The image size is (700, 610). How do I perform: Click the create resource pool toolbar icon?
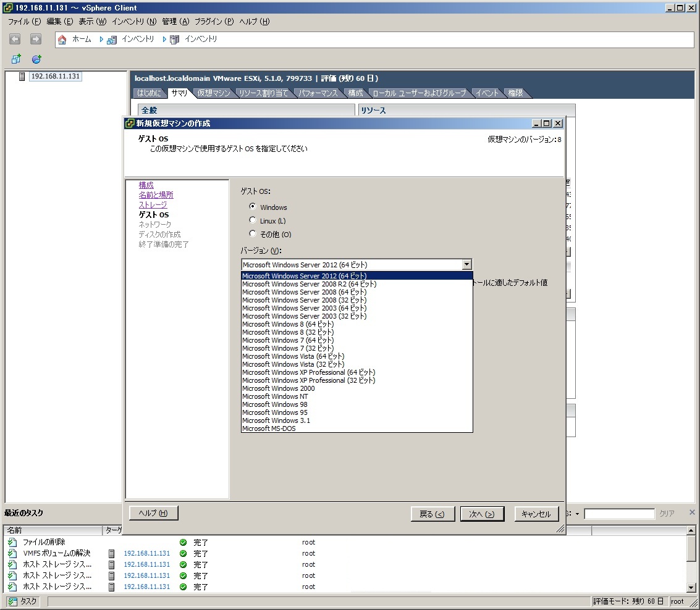(36, 59)
